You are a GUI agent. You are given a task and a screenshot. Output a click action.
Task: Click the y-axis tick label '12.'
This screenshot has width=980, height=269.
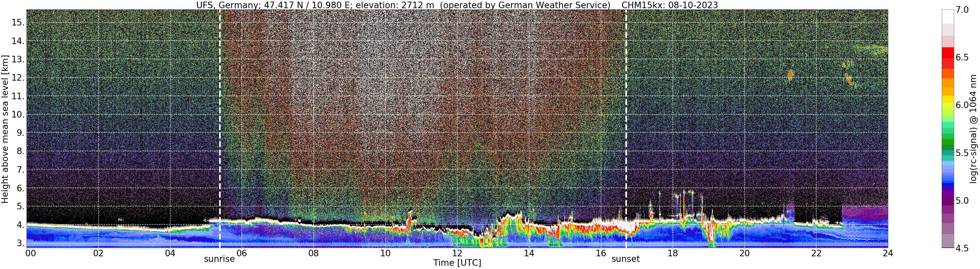tap(18, 78)
